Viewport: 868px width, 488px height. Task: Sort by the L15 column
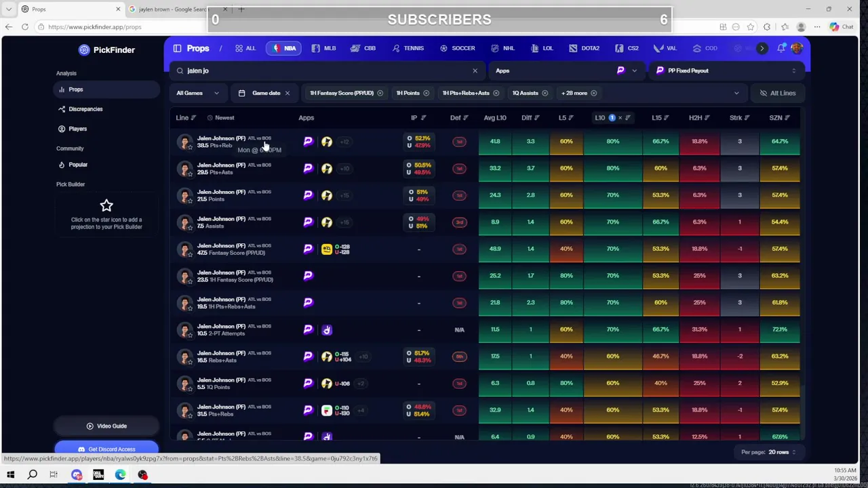pos(660,118)
